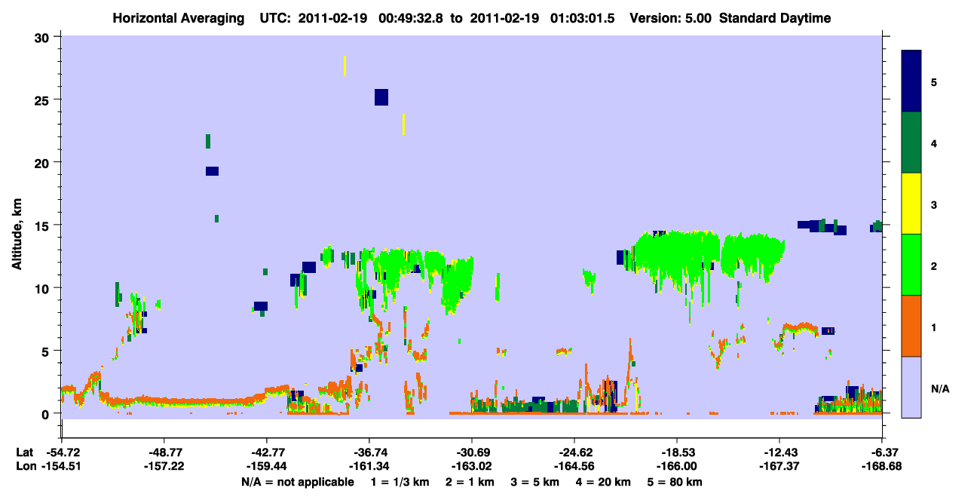Viewport: 980px width, 503px height.
Task: Click the yellow colorbar segment labeled 3
Action: pyautogui.click(x=911, y=204)
